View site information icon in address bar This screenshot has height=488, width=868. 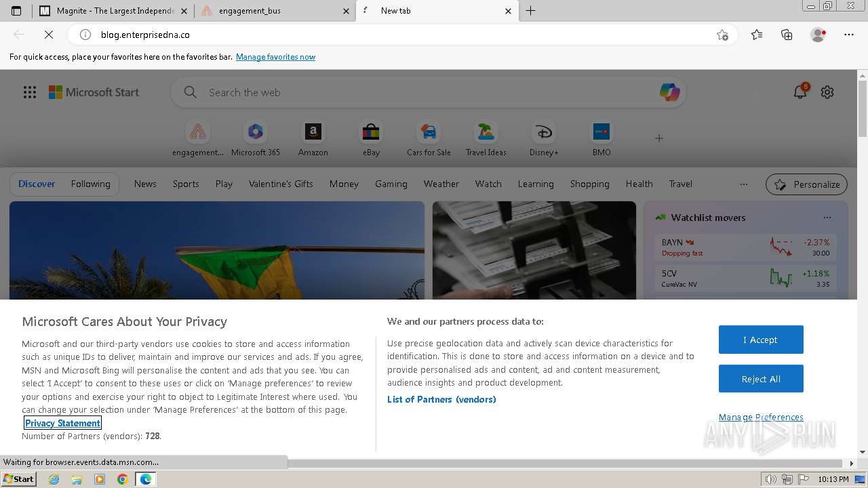point(85,35)
